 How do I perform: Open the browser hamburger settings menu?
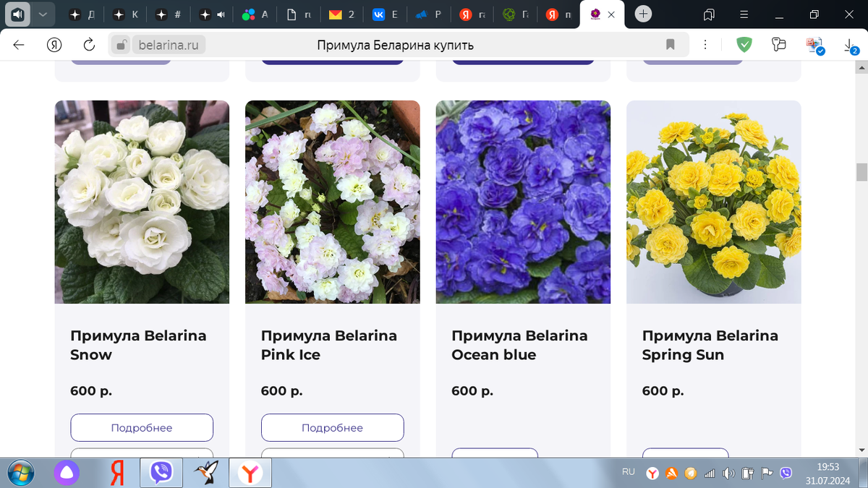coord(745,14)
